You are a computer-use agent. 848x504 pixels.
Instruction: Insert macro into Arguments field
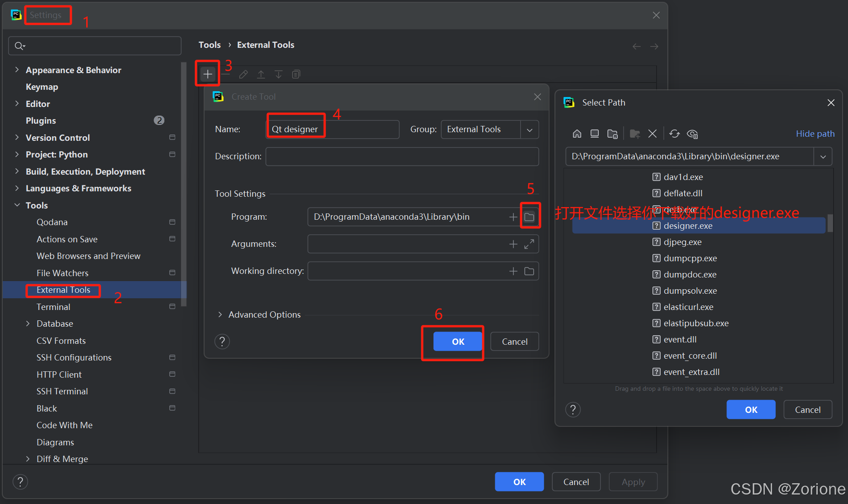point(513,244)
